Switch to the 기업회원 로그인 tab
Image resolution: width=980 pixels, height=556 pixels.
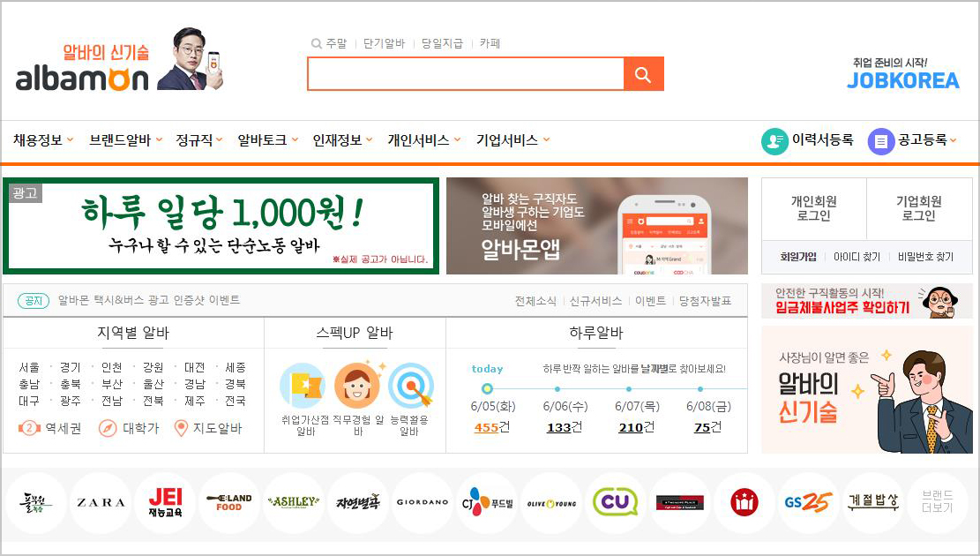[x=919, y=208]
